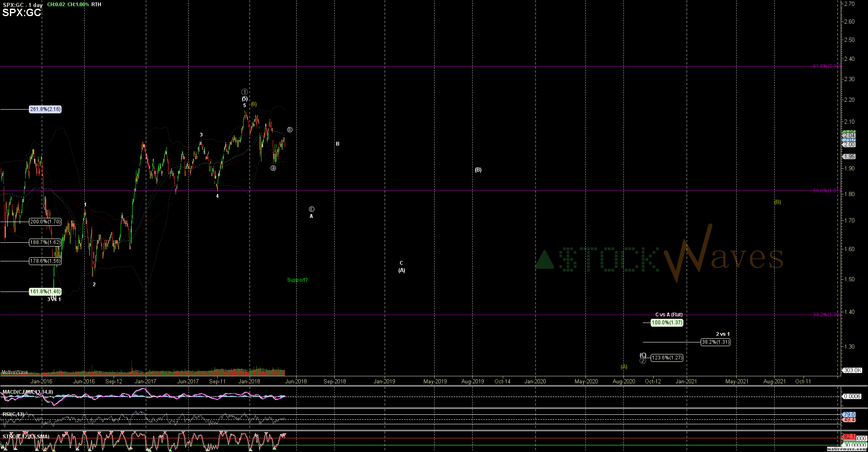The width and height of the screenshot is (868, 452).
Task: Click the 0.0006 MACD value marker
Action: [852, 396]
